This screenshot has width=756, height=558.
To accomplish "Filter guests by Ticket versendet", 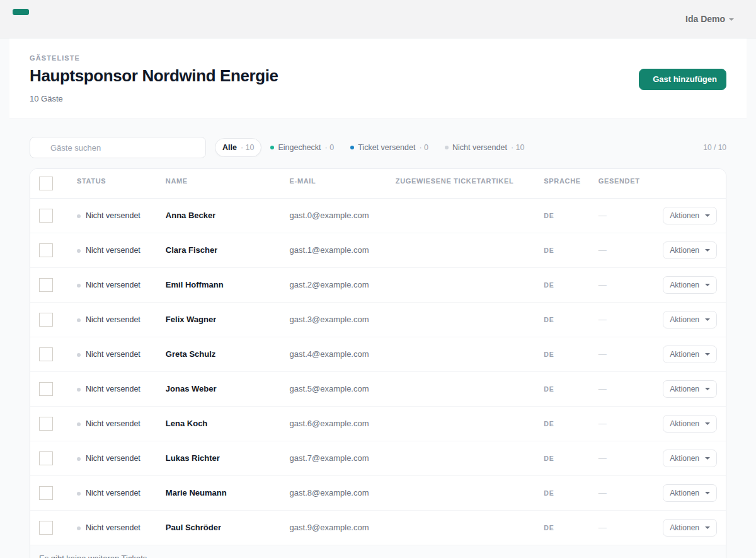I will click(389, 148).
